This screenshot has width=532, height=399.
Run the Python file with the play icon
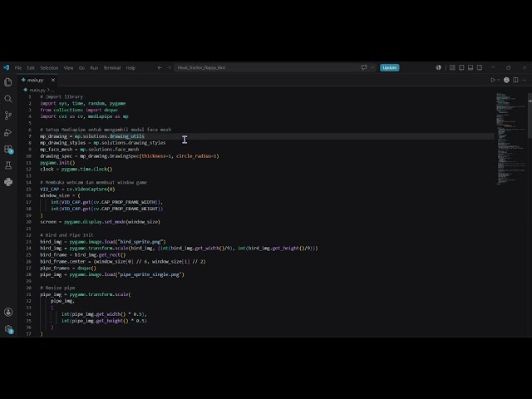(493, 80)
